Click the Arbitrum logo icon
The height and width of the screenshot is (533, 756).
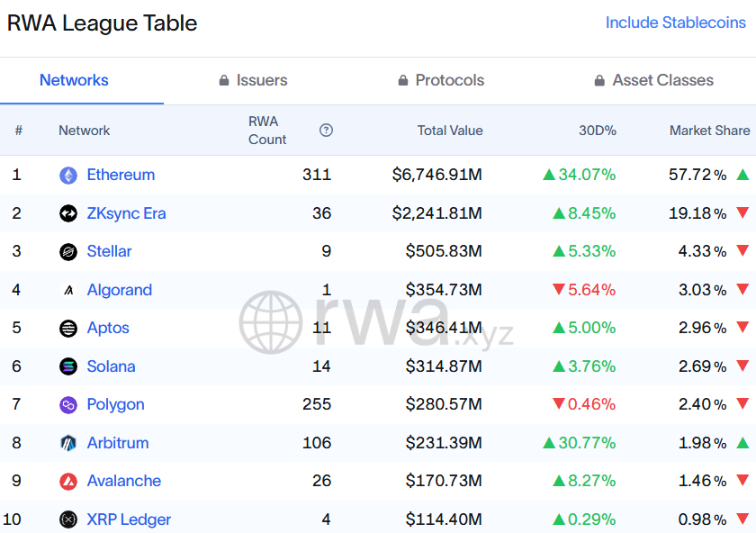(x=68, y=443)
